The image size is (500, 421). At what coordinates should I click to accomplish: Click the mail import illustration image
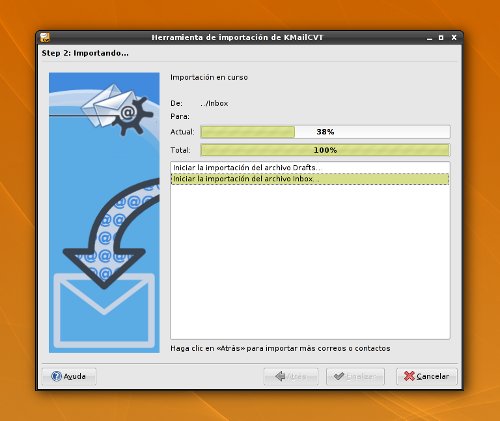(104, 213)
